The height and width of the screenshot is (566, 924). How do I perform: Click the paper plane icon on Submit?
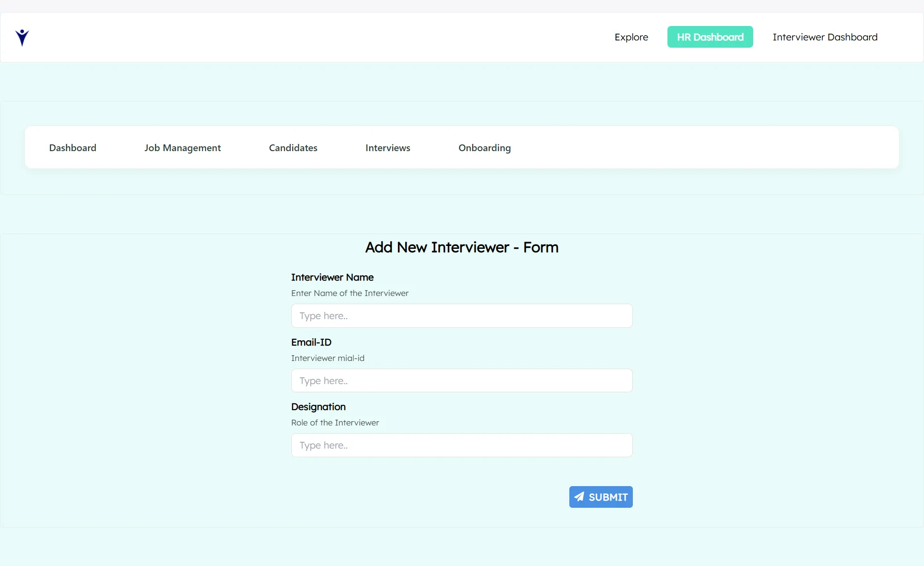[x=579, y=496]
